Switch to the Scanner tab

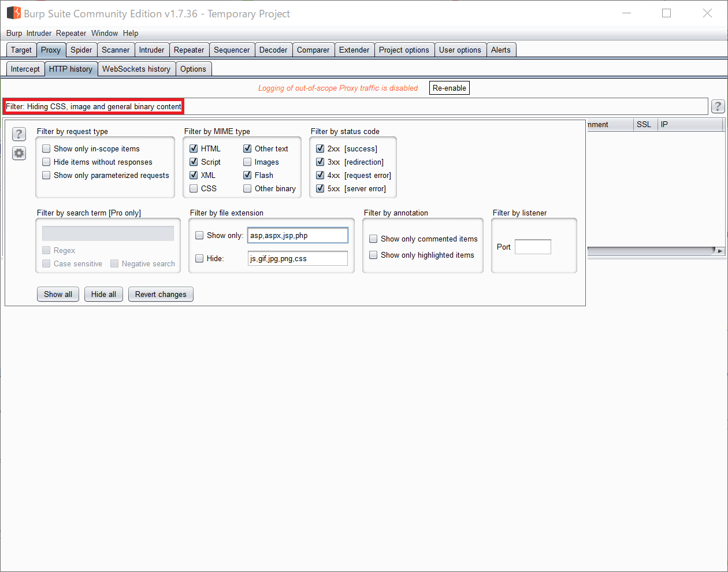click(116, 50)
